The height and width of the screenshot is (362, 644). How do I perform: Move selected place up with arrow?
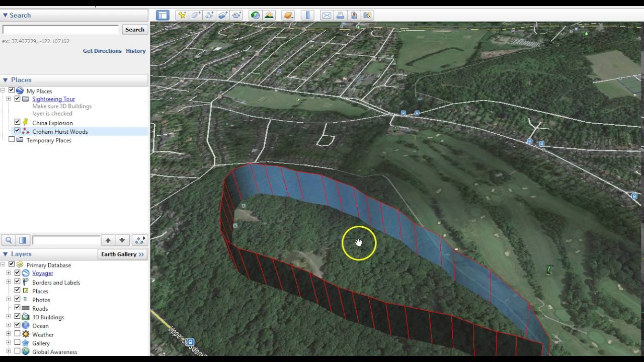pyautogui.click(x=108, y=240)
